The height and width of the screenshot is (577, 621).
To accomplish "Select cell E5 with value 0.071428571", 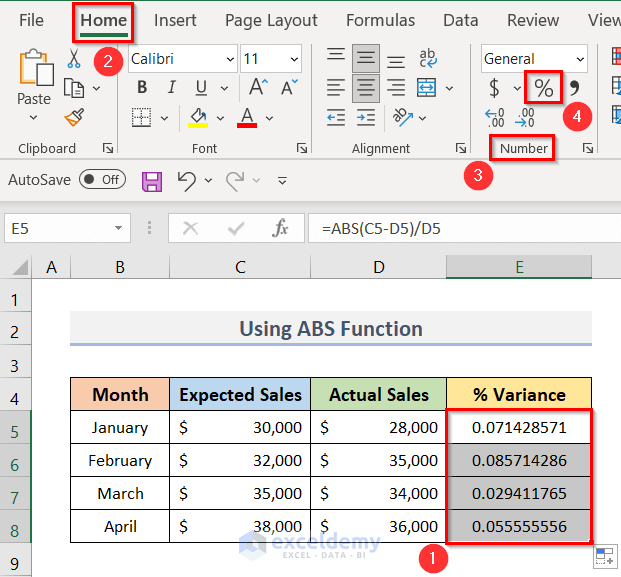I will (x=518, y=427).
